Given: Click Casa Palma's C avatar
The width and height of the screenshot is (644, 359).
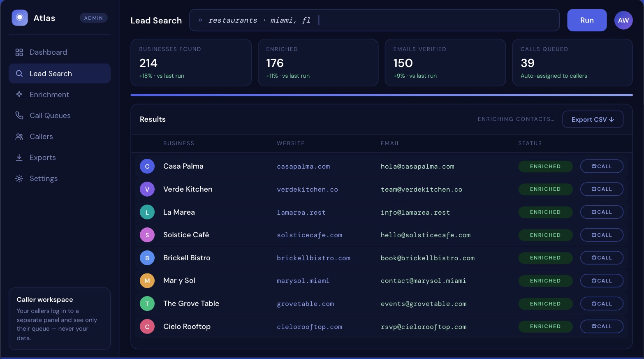Looking at the screenshot, I should pos(147,166).
